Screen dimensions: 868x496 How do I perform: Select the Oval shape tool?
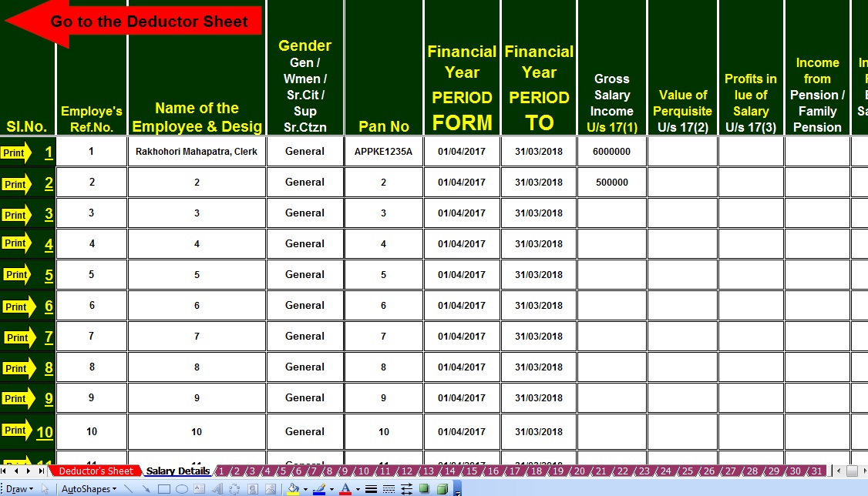coord(182,489)
